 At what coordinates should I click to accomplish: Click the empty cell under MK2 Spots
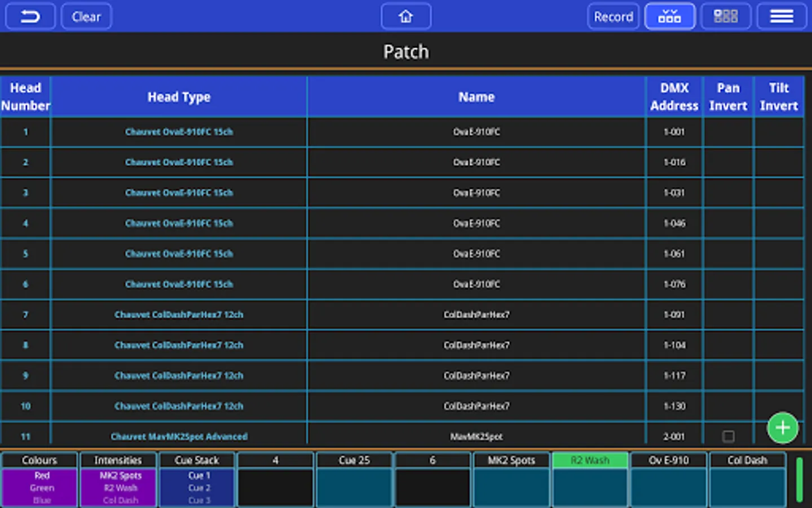pyautogui.click(x=511, y=488)
